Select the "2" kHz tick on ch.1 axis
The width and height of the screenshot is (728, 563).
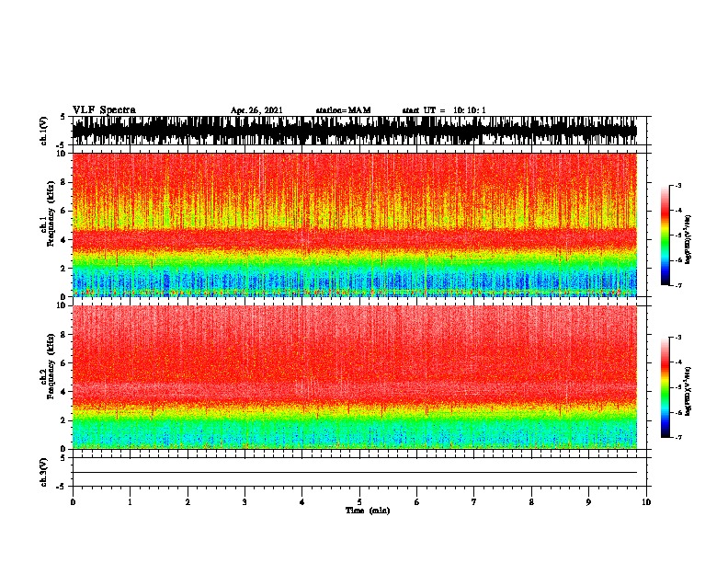pyautogui.click(x=64, y=268)
